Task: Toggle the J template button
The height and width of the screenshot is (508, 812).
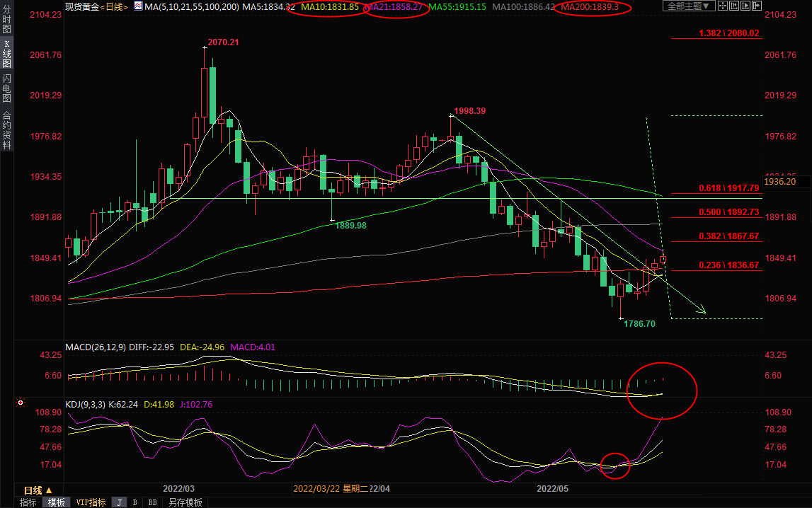Action: [x=119, y=502]
